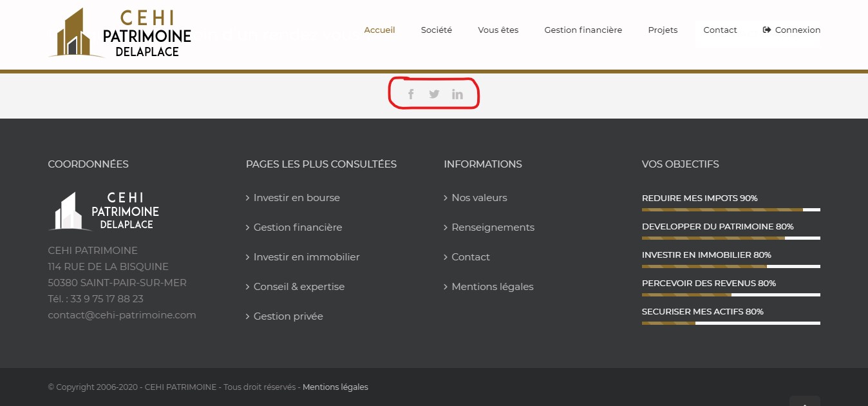This screenshot has width=868, height=406.
Task: Open the 'Mentions légales' link in footer
Action: (x=335, y=387)
